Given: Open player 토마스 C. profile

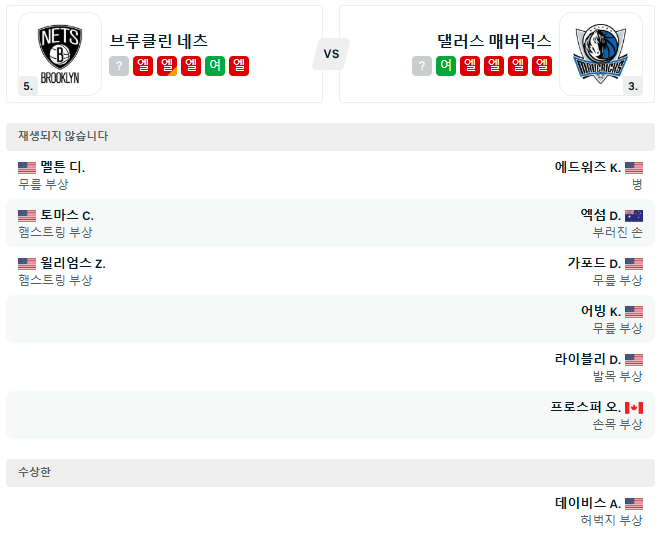Looking at the screenshot, I should [x=67, y=215].
